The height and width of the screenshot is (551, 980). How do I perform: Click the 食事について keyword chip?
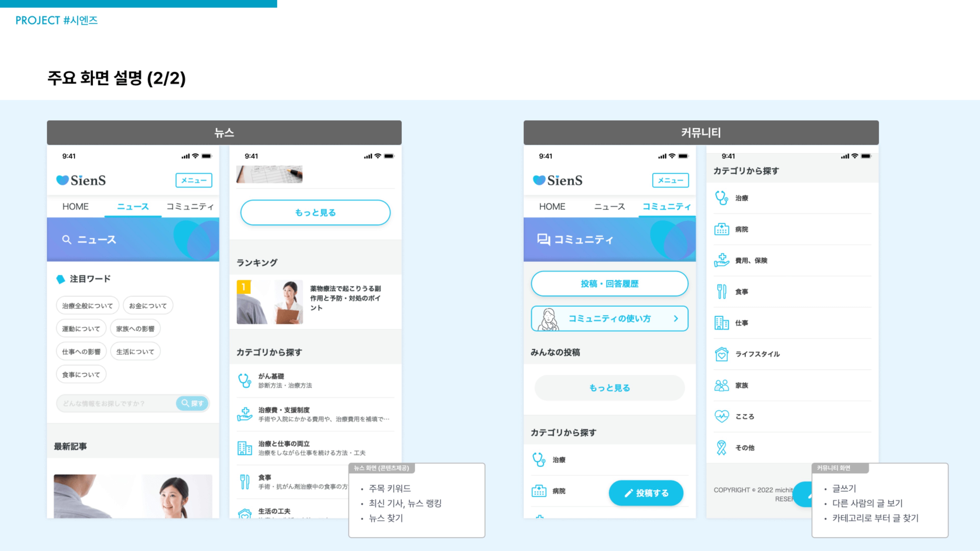click(x=81, y=374)
